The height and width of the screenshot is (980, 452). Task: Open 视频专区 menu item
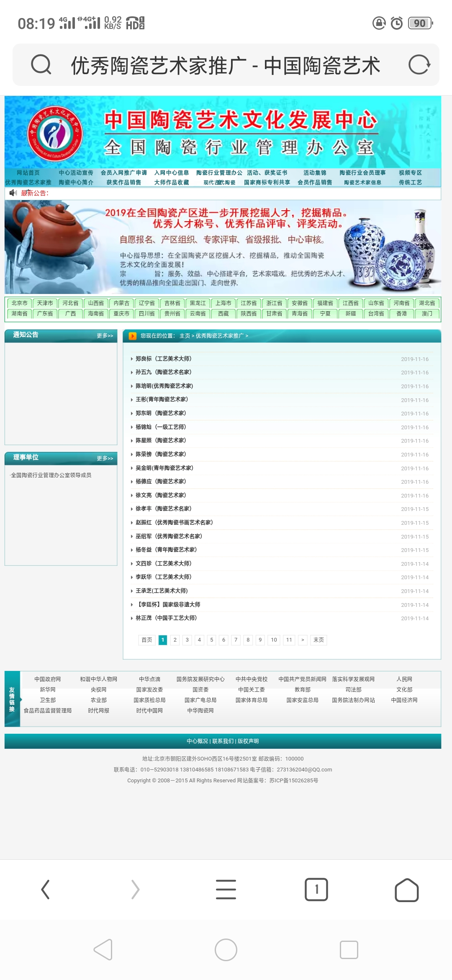(x=410, y=173)
